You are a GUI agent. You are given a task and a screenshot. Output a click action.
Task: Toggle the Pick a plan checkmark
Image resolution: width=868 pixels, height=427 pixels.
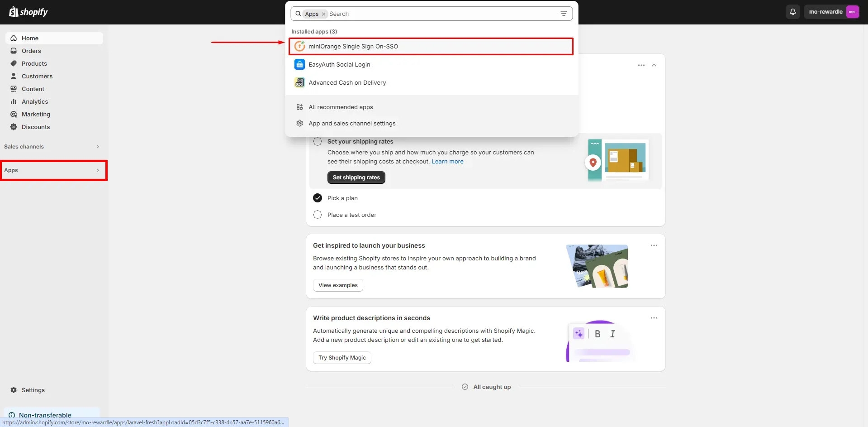[318, 198]
